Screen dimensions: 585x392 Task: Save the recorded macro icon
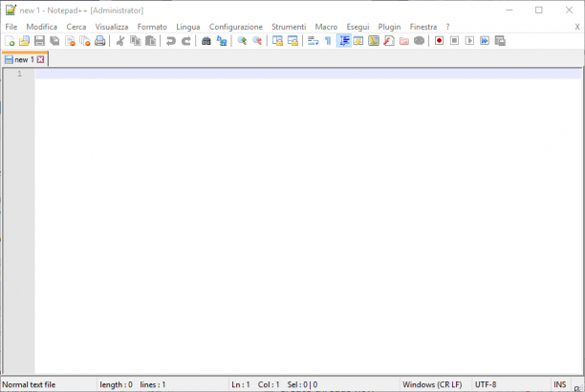[x=500, y=41]
